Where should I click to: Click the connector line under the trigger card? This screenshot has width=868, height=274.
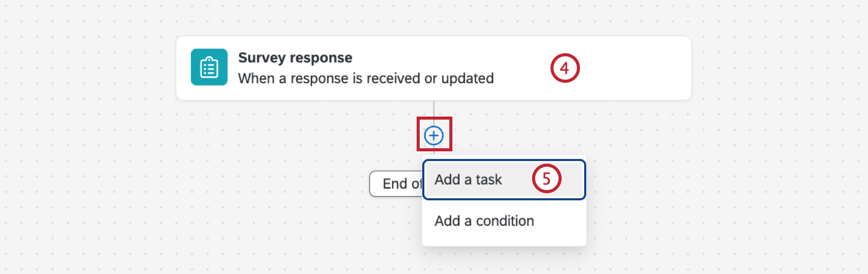pyautogui.click(x=434, y=109)
